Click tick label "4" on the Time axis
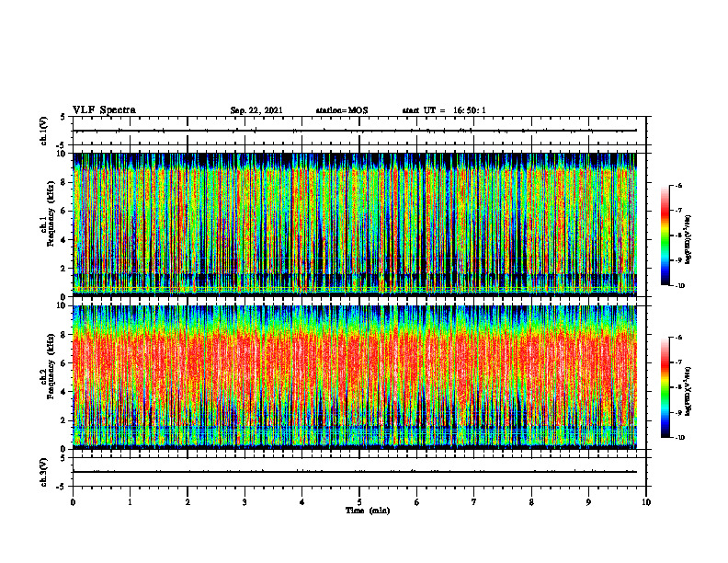 302,502
